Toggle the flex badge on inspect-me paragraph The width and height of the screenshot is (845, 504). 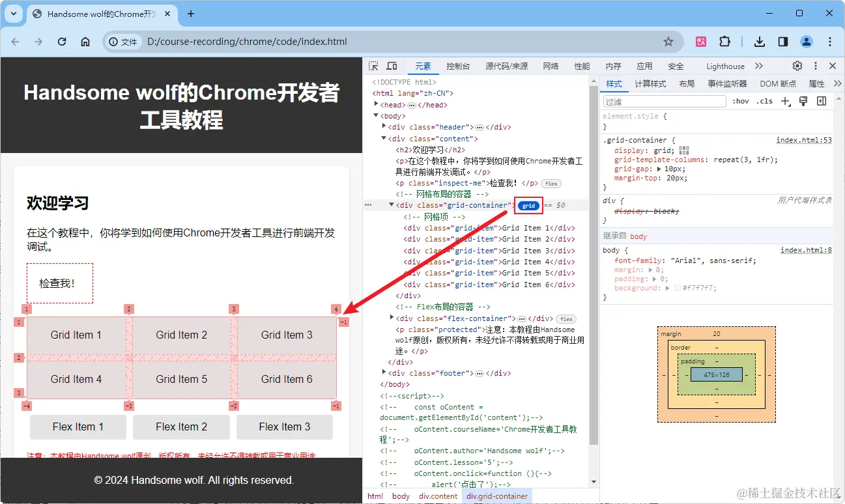coord(551,184)
